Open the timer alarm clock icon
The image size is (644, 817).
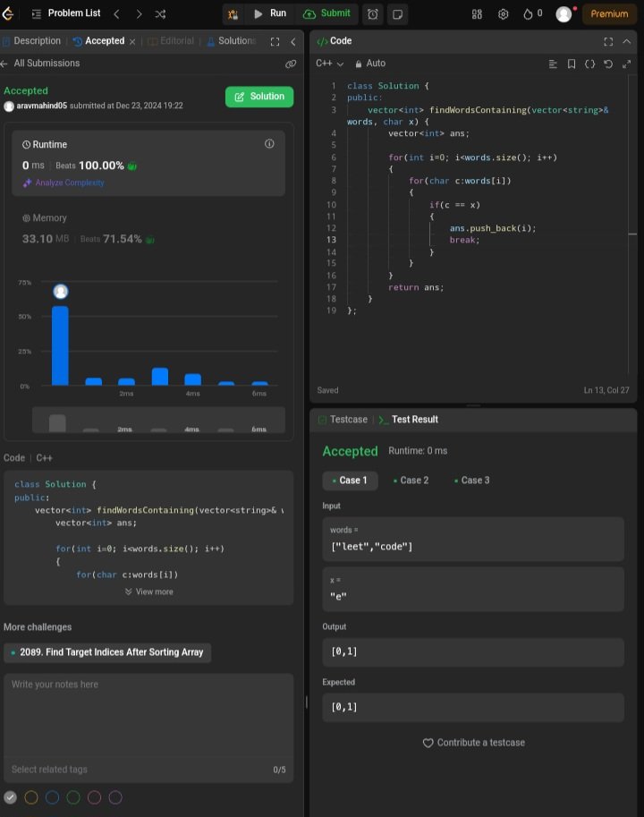[x=373, y=14]
